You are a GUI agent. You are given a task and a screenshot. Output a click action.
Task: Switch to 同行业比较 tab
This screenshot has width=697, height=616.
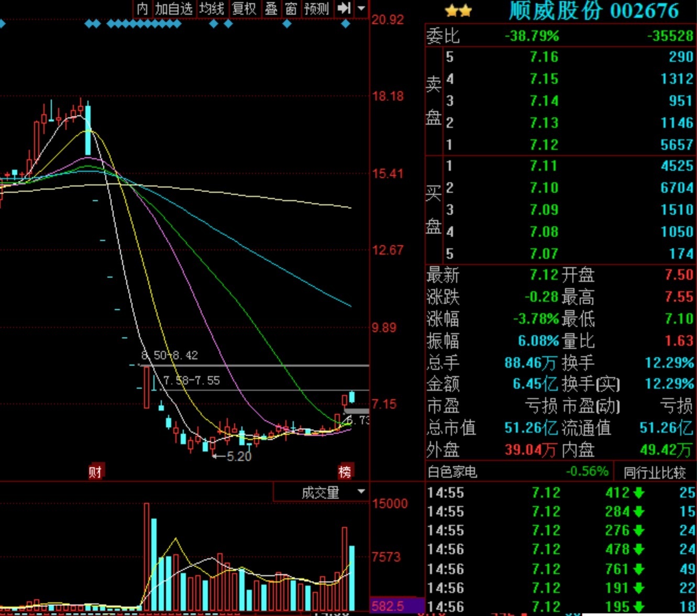[655, 472]
